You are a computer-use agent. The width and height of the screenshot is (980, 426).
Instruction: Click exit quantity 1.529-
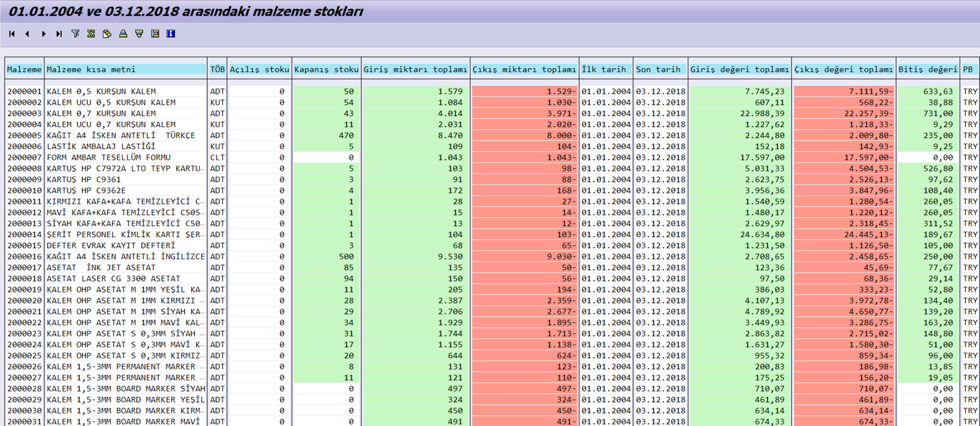point(561,91)
